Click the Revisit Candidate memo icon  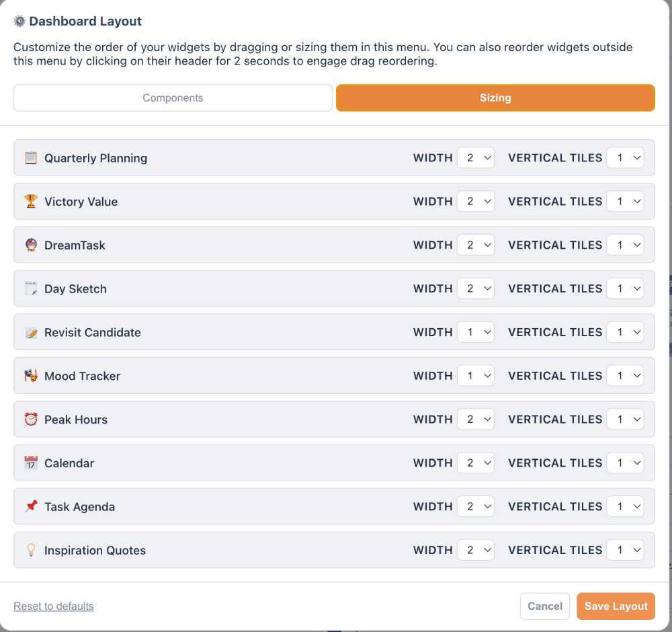(31, 333)
